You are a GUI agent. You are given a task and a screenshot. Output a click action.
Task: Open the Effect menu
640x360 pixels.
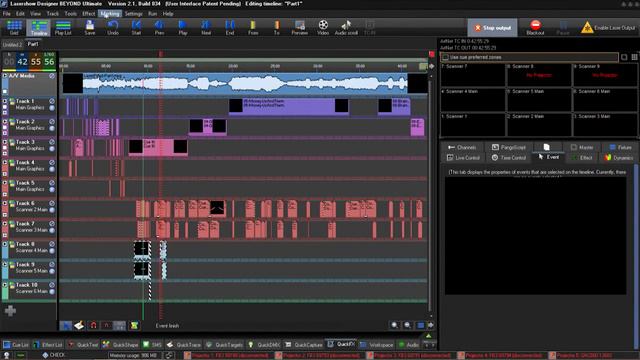89,13
